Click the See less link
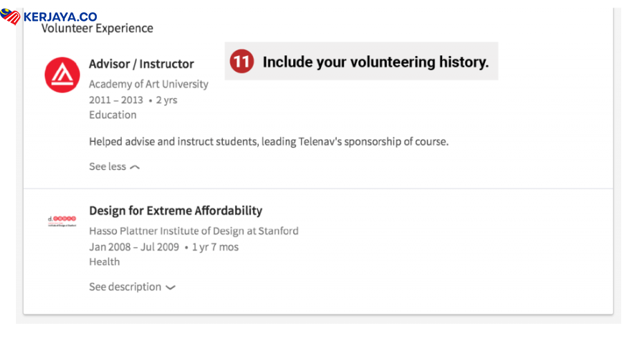 pos(107,167)
